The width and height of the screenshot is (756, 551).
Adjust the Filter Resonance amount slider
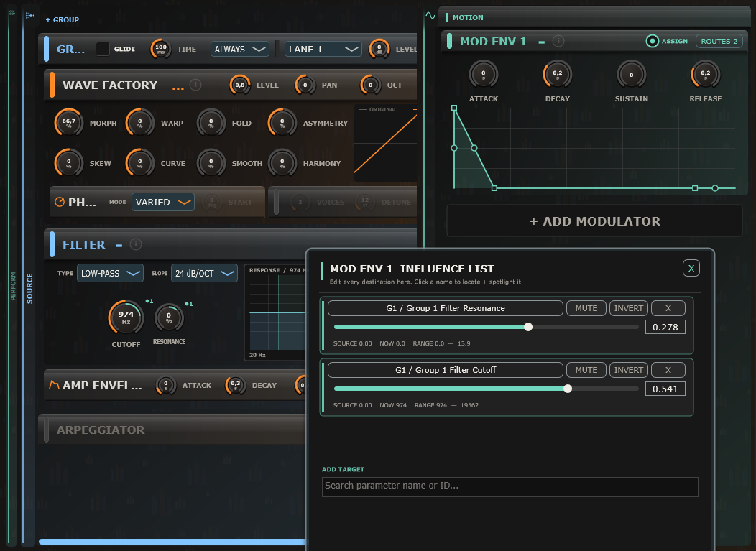click(x=486, y=327)
